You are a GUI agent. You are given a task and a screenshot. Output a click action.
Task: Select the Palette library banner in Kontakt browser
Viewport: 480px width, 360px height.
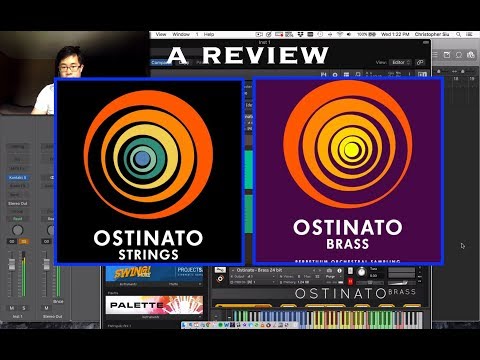[154, 305]
